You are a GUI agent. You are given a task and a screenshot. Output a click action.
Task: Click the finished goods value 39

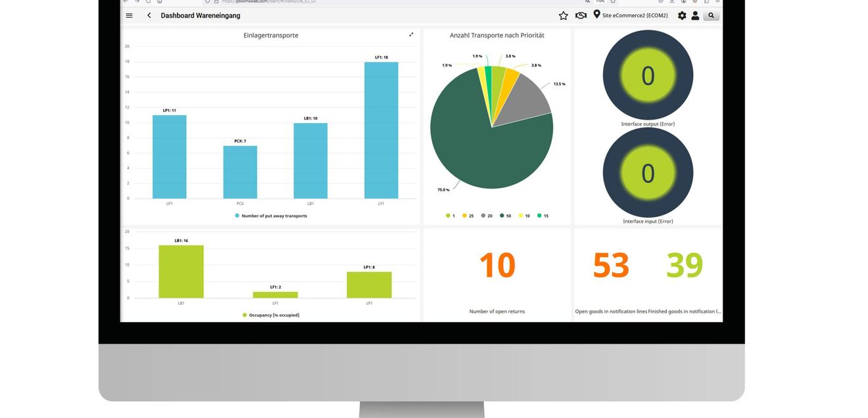(x=685, y=265)
